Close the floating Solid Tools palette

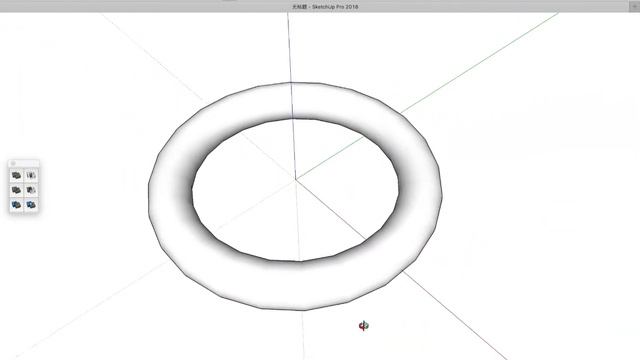pyautogui.click(x=13, y=163)
